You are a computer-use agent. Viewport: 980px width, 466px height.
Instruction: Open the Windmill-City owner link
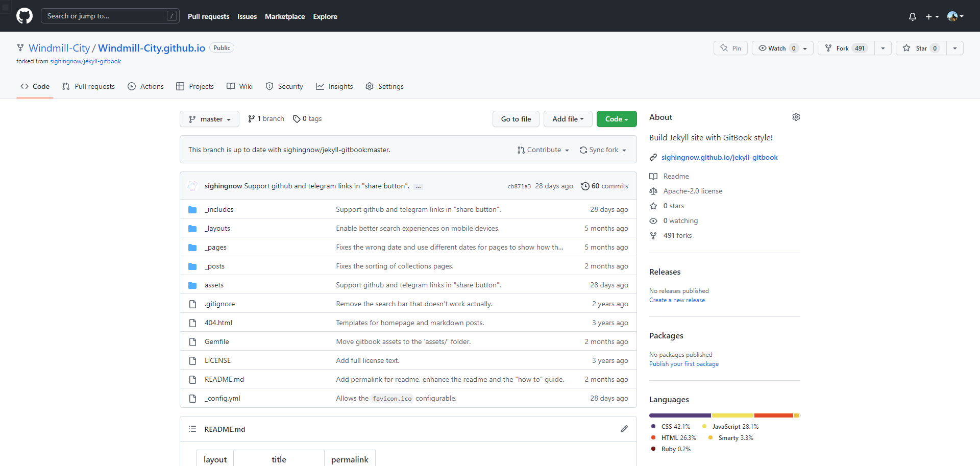pyautogui.click(x=59, y=48)
